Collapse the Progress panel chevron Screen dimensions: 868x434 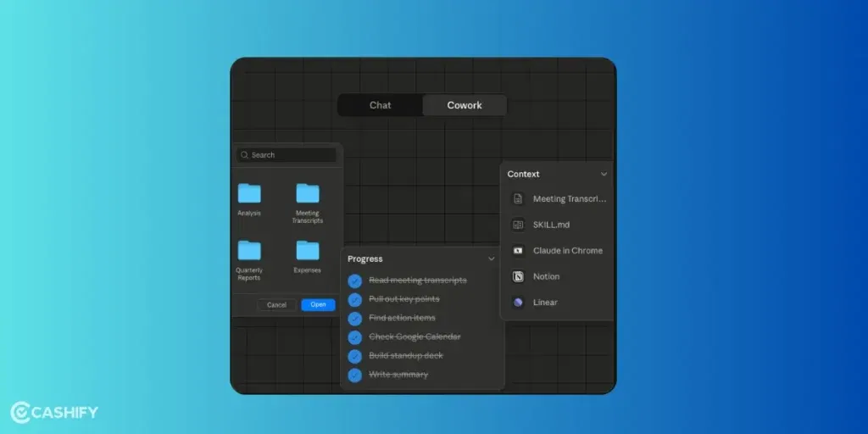click(491, 259)
